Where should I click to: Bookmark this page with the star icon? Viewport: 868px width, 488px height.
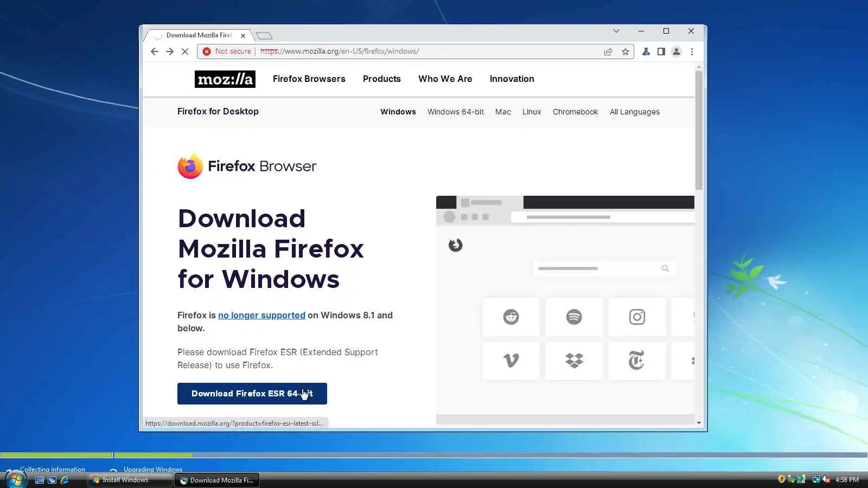(x=626, y=52)
